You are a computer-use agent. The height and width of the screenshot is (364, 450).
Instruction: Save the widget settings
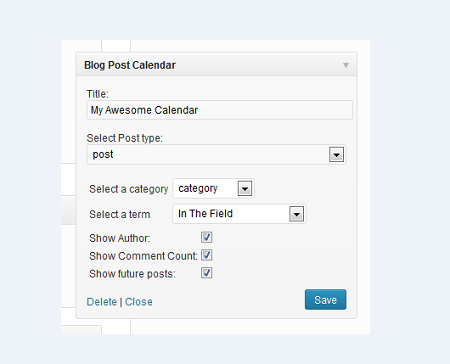pos(326,300)
